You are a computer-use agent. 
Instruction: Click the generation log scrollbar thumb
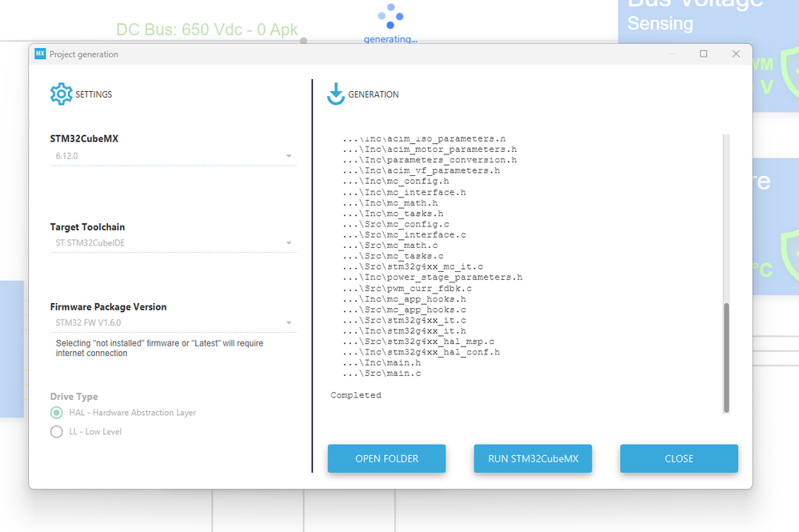(x=726, y=358)
